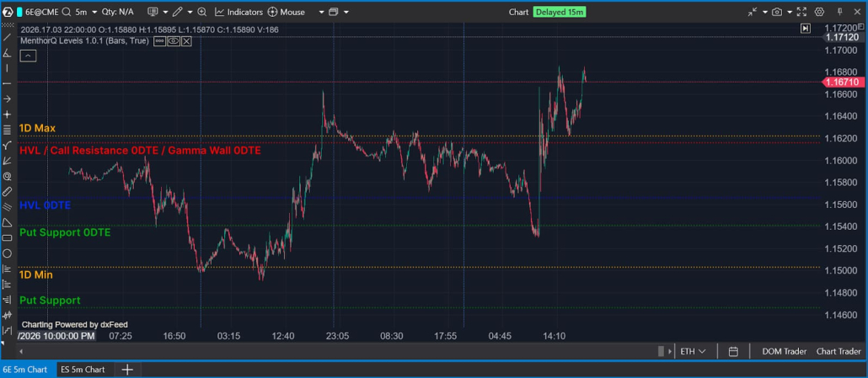
Task: Select the ruler measurement tool
Action: [8, 192]
